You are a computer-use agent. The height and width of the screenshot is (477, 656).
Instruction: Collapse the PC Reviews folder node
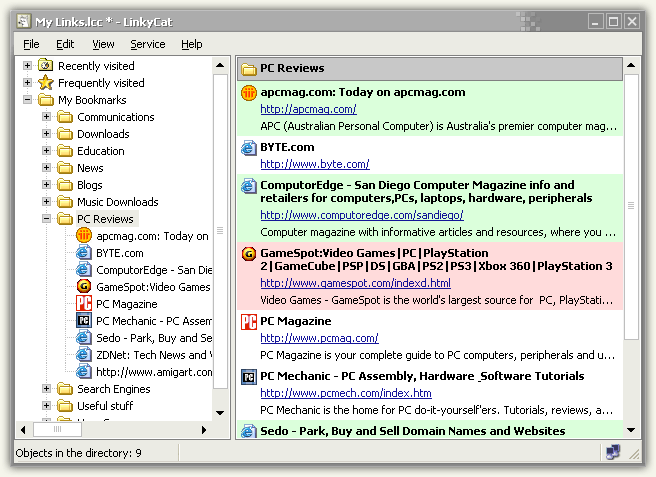(x=46, y=218)
